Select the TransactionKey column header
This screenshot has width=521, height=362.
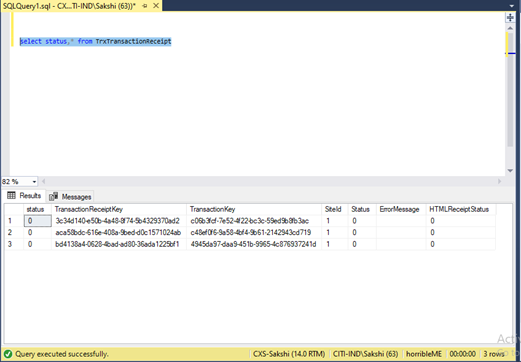pos(254,209)
